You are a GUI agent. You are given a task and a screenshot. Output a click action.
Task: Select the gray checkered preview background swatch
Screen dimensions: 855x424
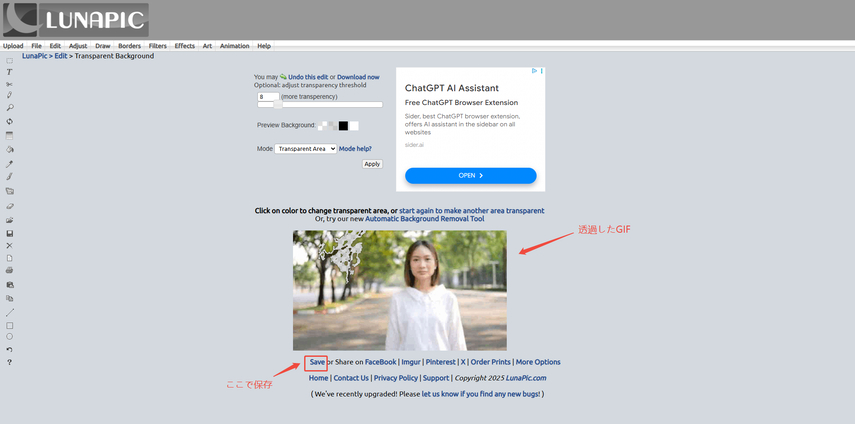coord(333,126)
